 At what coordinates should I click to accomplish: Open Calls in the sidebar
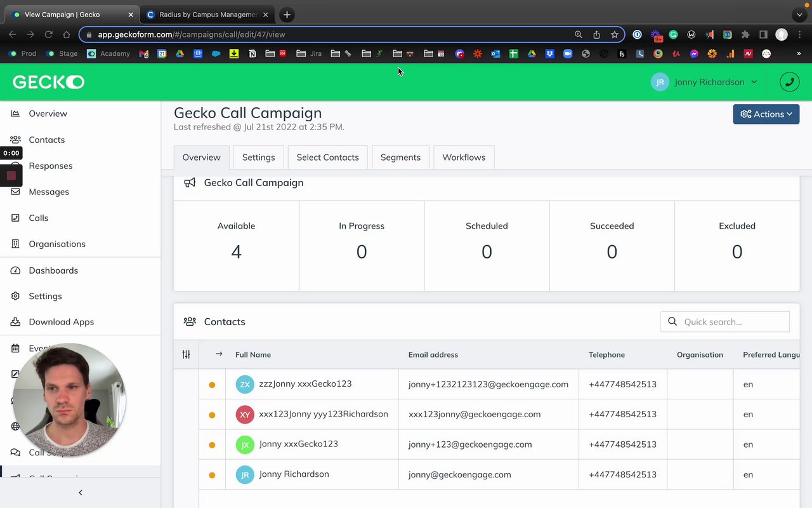[38, 218]
